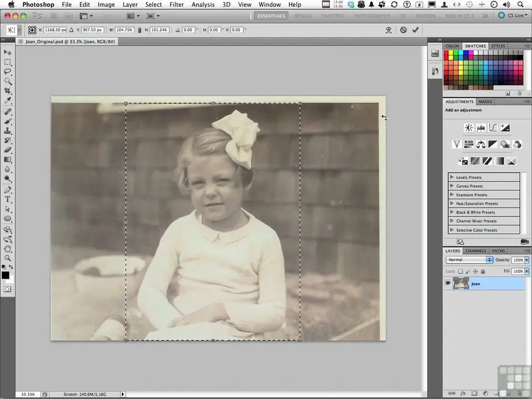This screenshot has width=532, height=399.
Task: Open the Filter menu
Action: click(176, 4)
